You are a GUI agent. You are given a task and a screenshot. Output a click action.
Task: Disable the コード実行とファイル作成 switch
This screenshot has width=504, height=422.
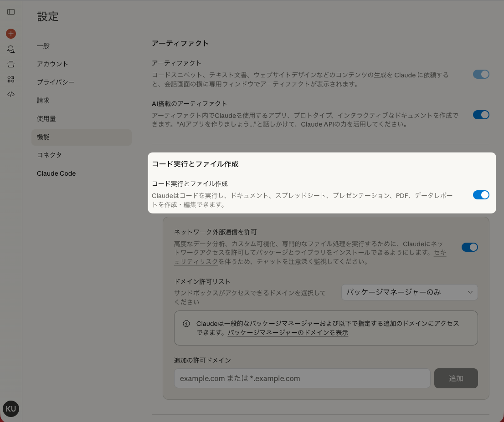tap(481, 195)
